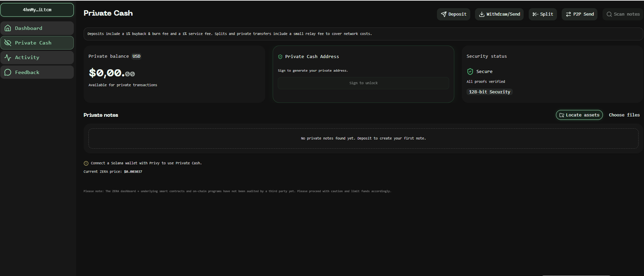Click the Private Cash page title
This screenshot has height=276, width=644.
(108, 13)
